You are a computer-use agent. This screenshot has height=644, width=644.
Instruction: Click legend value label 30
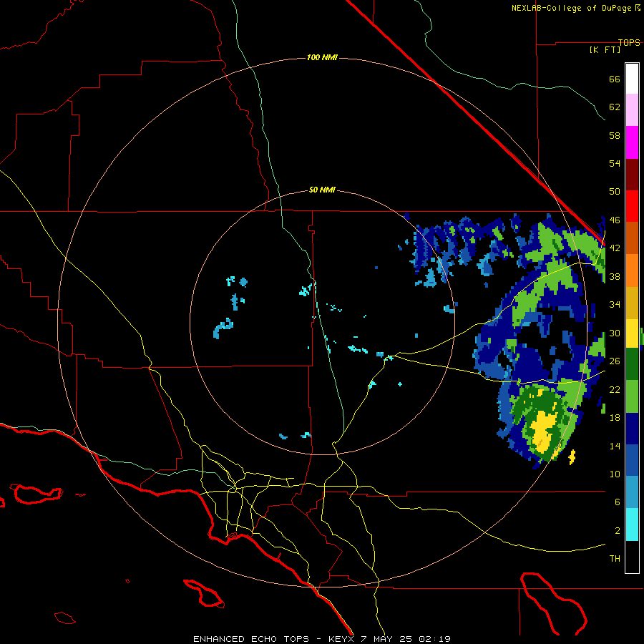click(615, 333)
